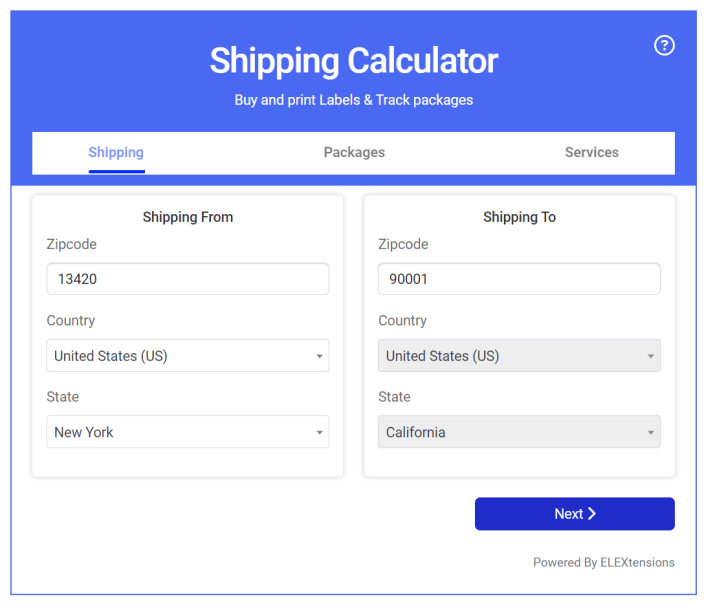Click the Next button
Image resolution: width=704 pixels, height=606 pixels.
click(x=575, y=514)
